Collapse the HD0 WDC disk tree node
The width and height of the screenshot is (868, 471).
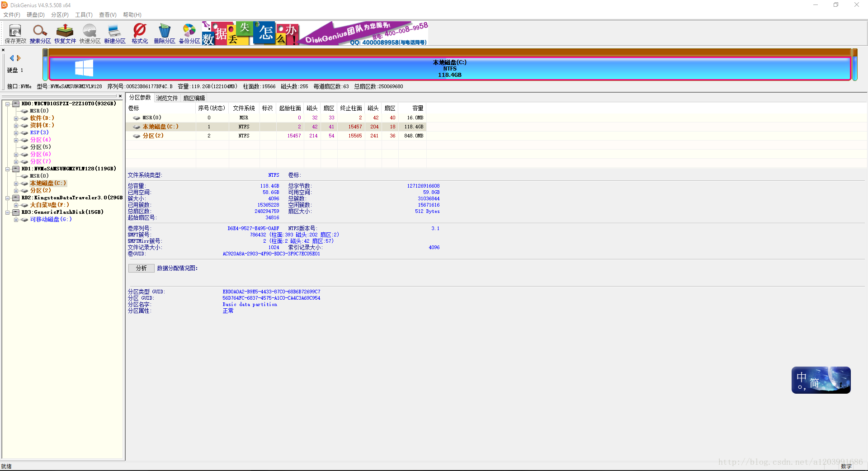click(8, 104)
